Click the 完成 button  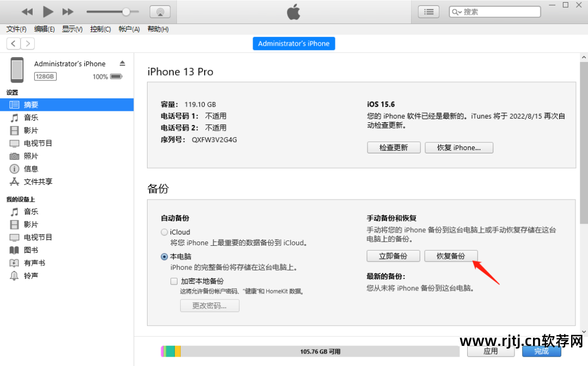click(542, 351)
